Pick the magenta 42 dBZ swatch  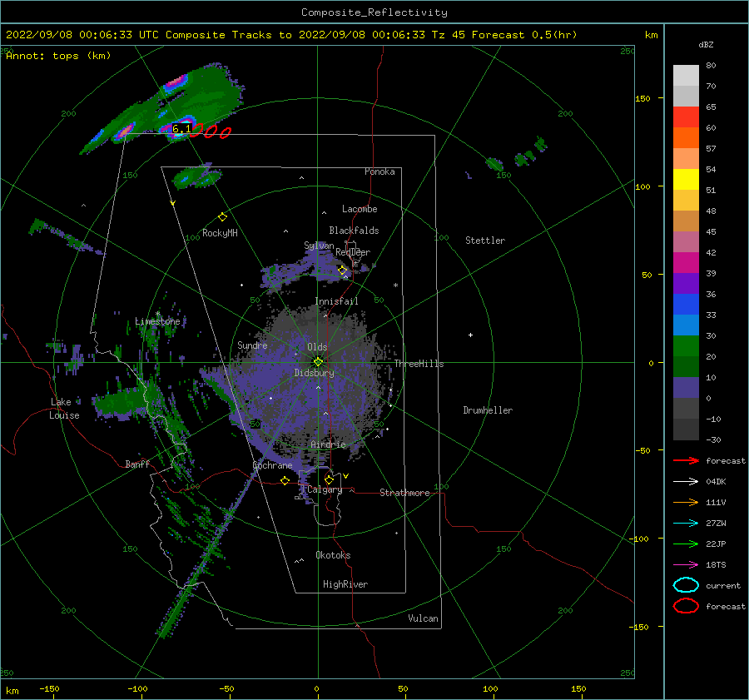(x=686, y=263)
